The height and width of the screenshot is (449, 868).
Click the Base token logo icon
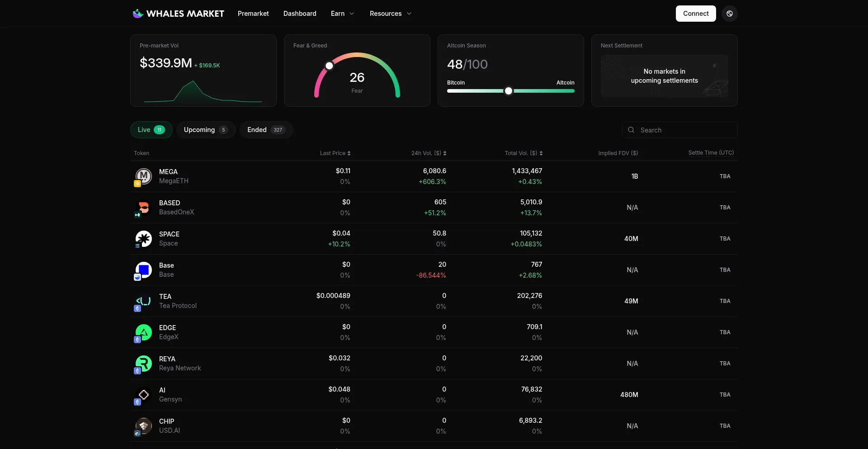144,269
